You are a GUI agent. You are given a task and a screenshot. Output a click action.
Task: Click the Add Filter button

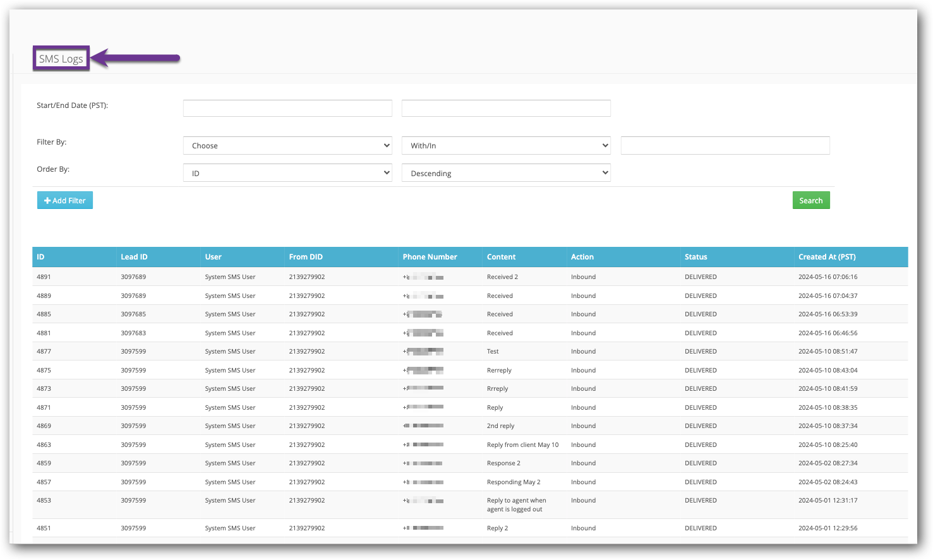[65, 201]
